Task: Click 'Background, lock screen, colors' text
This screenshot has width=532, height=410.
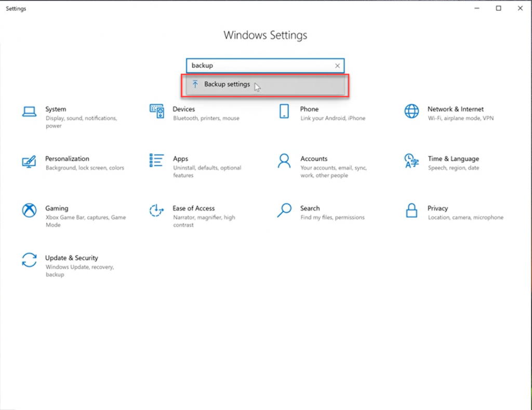Action: pos(85,168)
